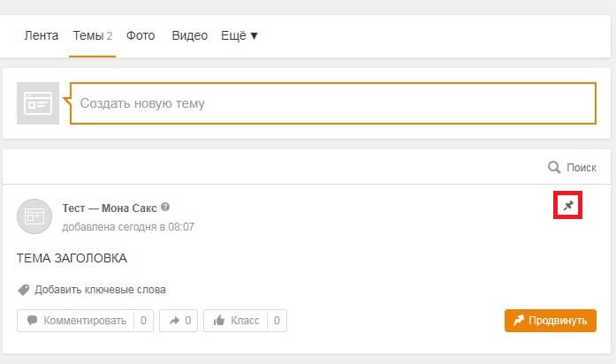Viewport: 616px width, 364px height.
Task: Click the magnifying glass search icon
Action: pyautogui.click(x=554, y=167)
